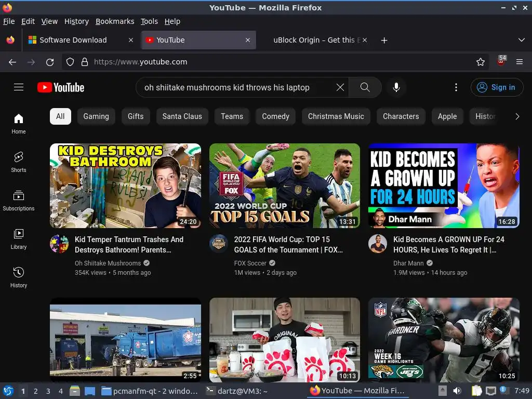Open Shorts in sidebar
Viewport: 532px width, 399px height.
point(19,162)
